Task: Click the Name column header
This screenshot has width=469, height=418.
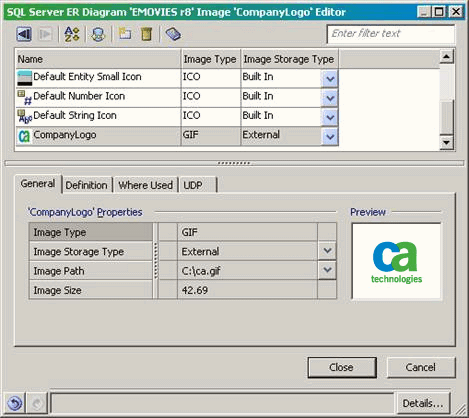Action: click(98, 59)
